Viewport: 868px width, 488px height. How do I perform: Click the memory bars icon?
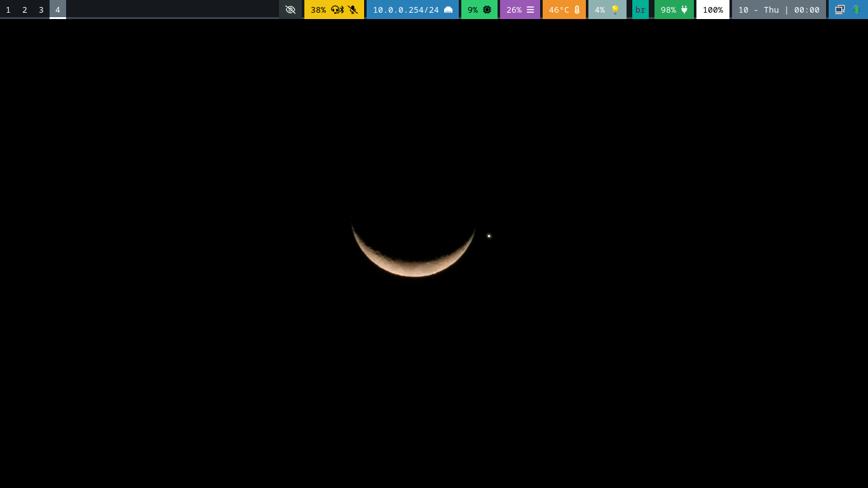tap(531, 10)
